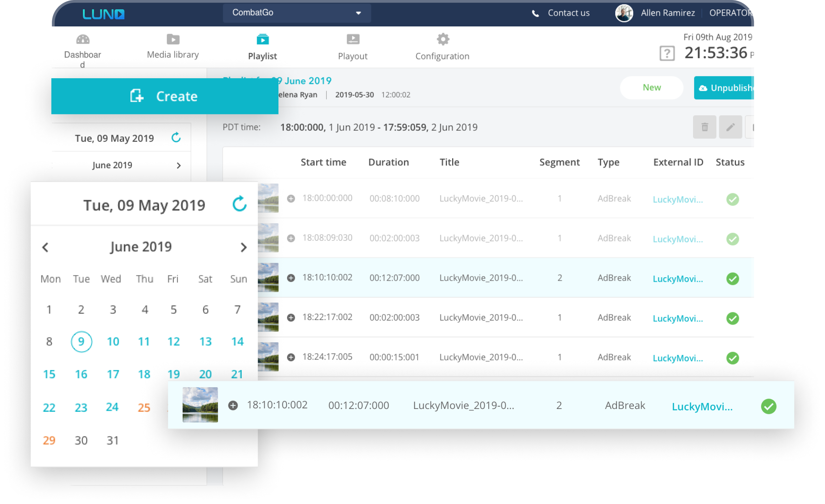Click thumbnail of the enlarged highlighted row

coord(200,405)
